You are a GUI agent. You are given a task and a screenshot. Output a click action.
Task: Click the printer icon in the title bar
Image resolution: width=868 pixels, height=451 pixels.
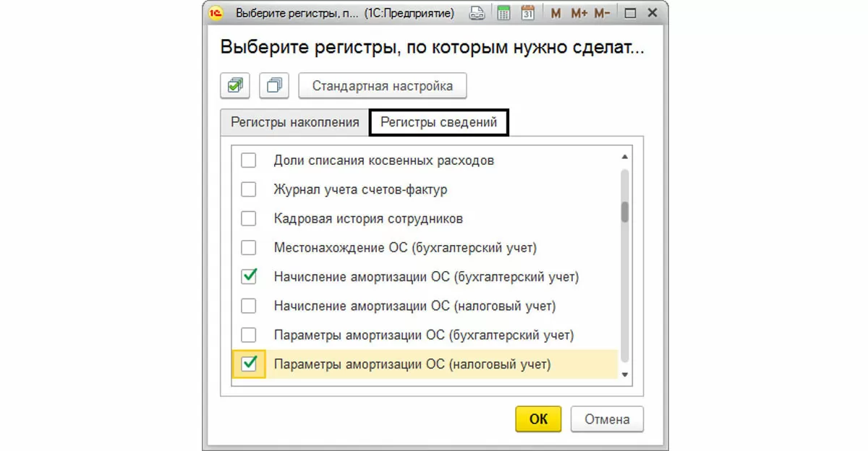click(477, 13)
